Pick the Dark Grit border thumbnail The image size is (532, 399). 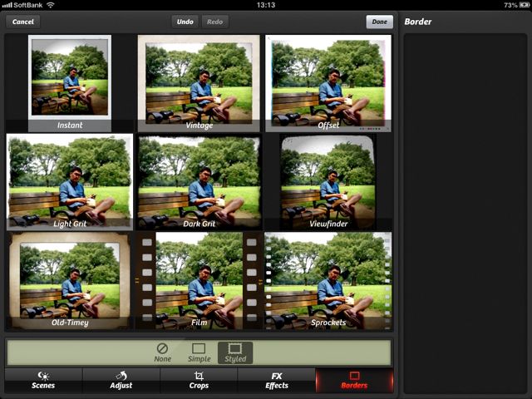199,182
